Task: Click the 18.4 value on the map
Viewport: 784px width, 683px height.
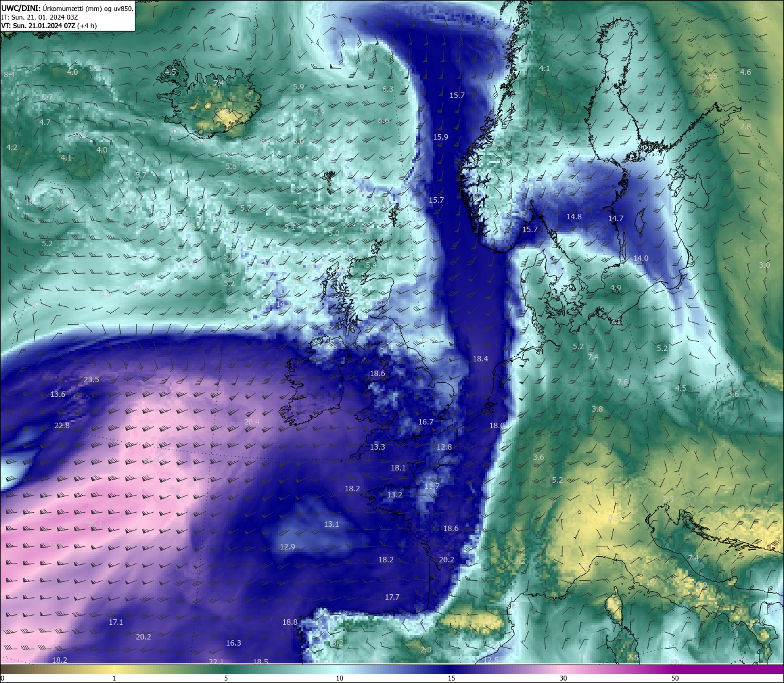Action: (x=480, y=359)
